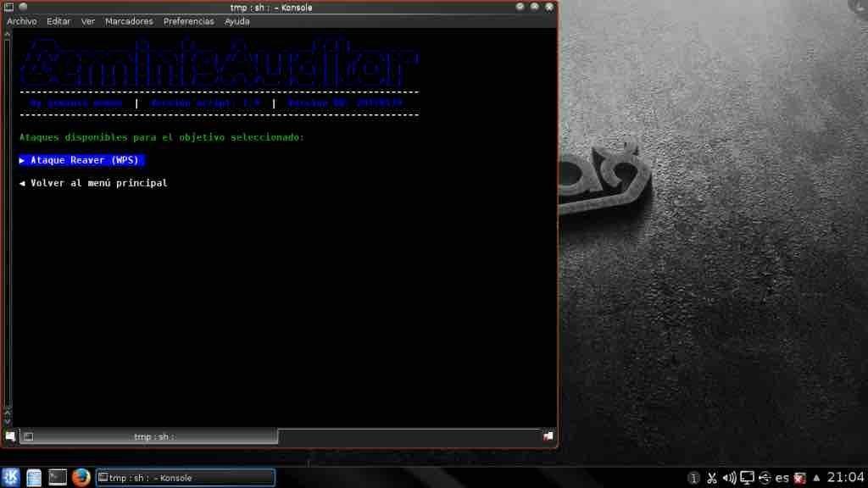Launch Firefox from the taskbar

coord(81,478)
